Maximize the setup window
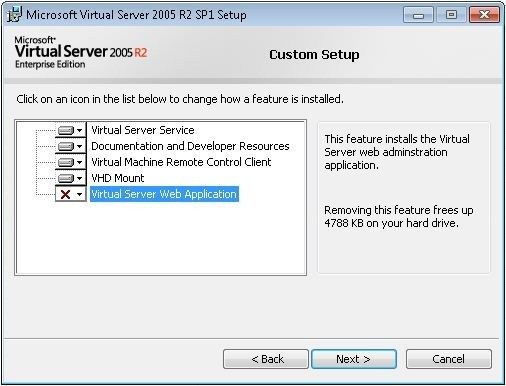Screen dimensions: 506x386 (451, 15)
